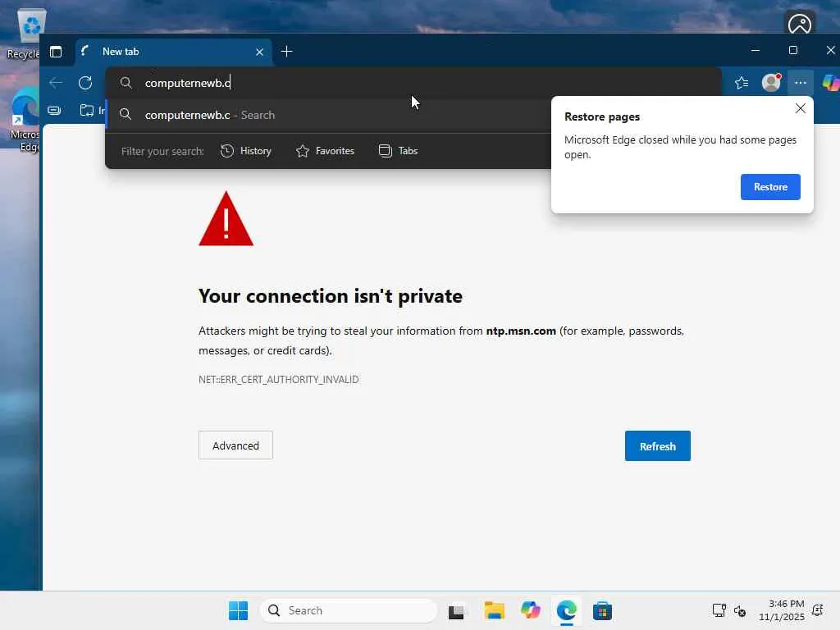The image size is (840, 630).
Task: Open File Explorer from the taskbar
Action: (494, 610)
